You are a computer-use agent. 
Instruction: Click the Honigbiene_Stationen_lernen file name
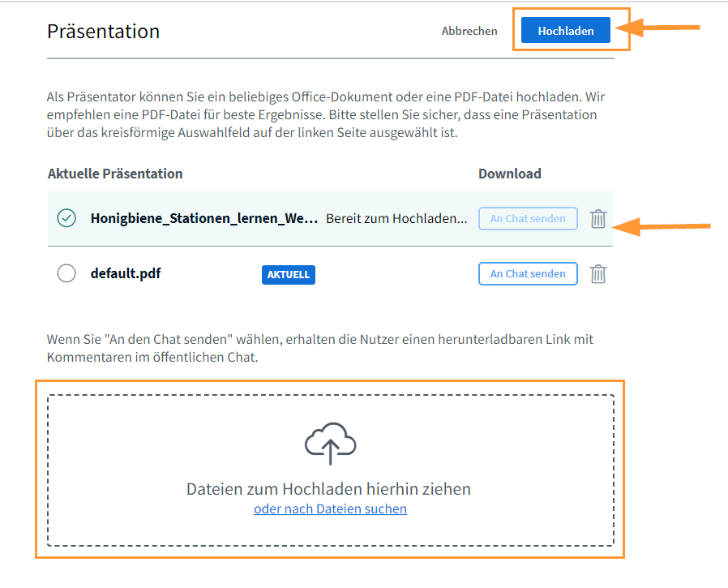click(203, 218)
